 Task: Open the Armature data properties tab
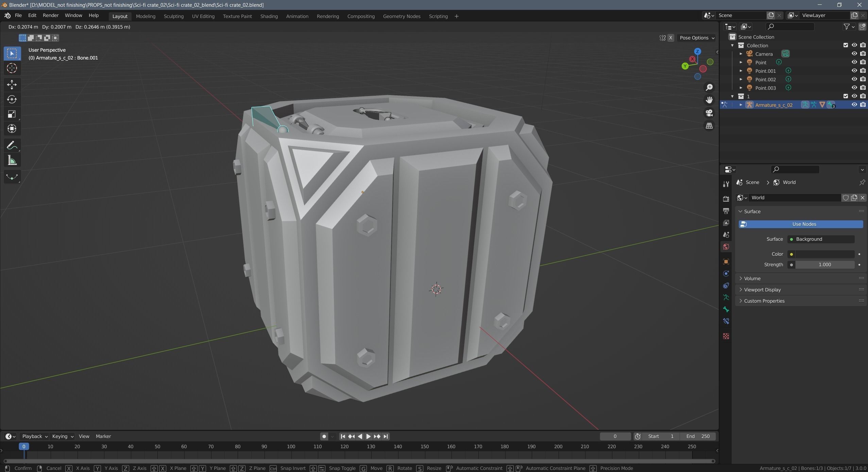[726, 297]
